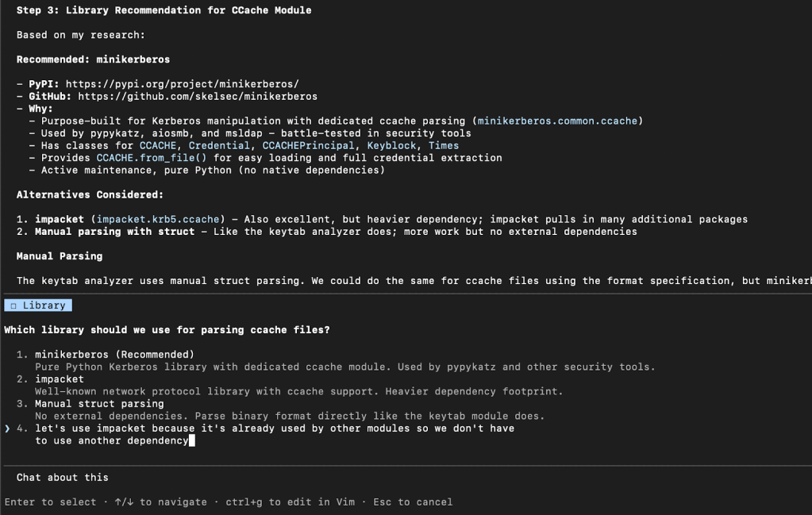Click the CCACHE.from_file() code reference
Viewport: 812px width, 515px height.
pos(151,158)
